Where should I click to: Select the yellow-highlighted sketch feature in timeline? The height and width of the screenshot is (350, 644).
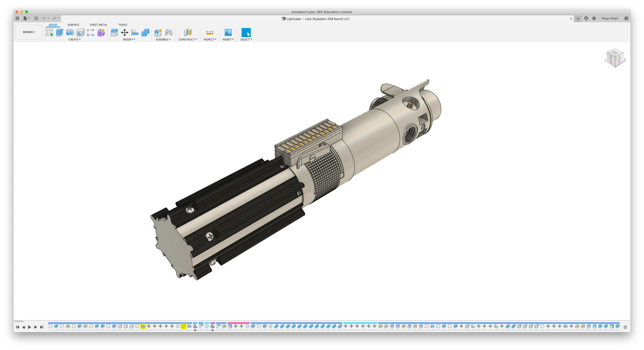[183, 326]
